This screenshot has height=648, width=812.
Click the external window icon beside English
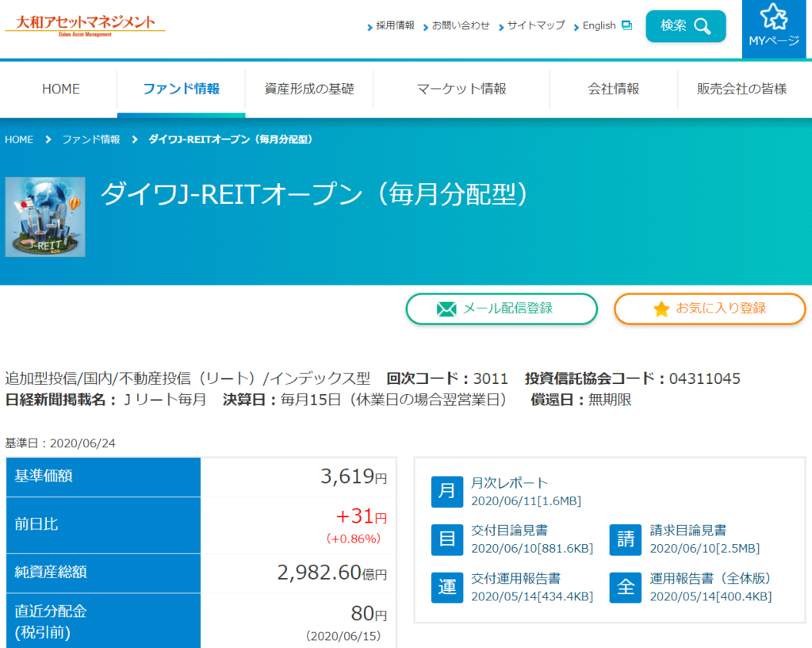coord(626,25)
